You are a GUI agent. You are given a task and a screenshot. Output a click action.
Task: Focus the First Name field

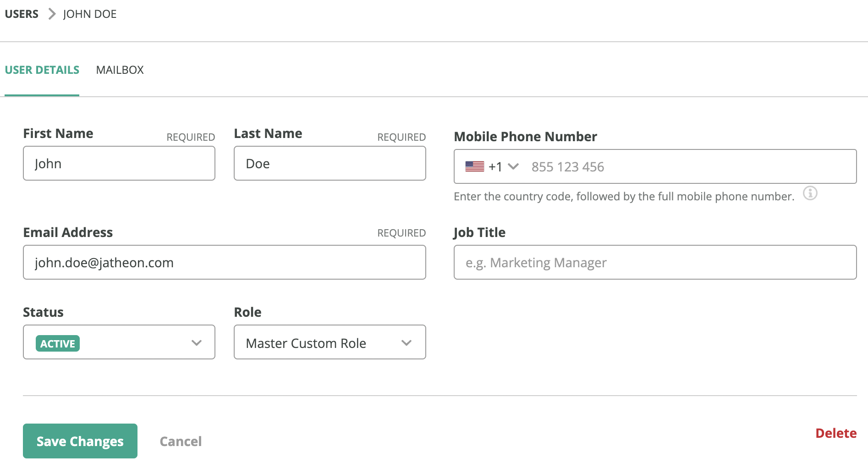coord(119,163)
